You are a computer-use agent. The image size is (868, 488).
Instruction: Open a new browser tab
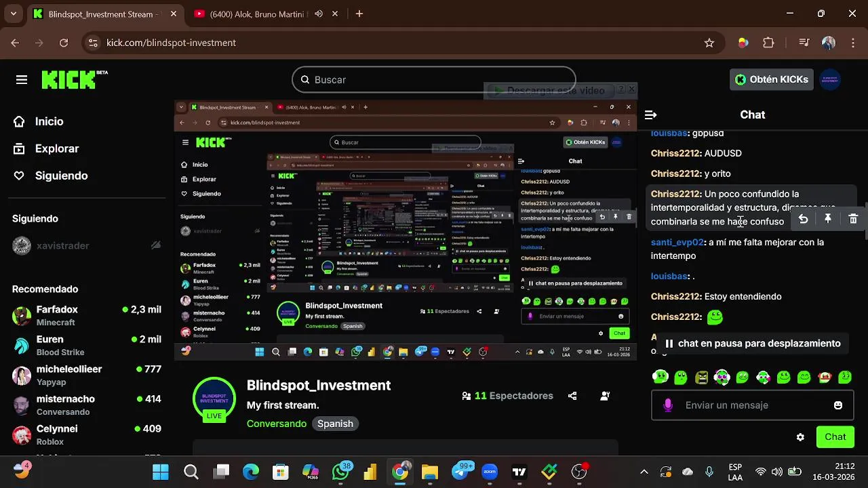coord(359,14)
